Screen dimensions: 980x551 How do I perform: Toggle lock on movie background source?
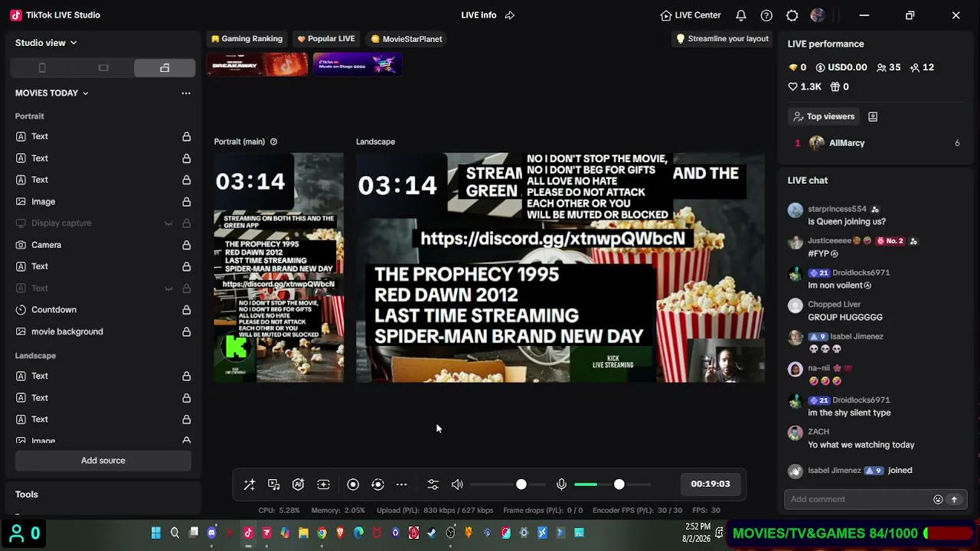186,331
